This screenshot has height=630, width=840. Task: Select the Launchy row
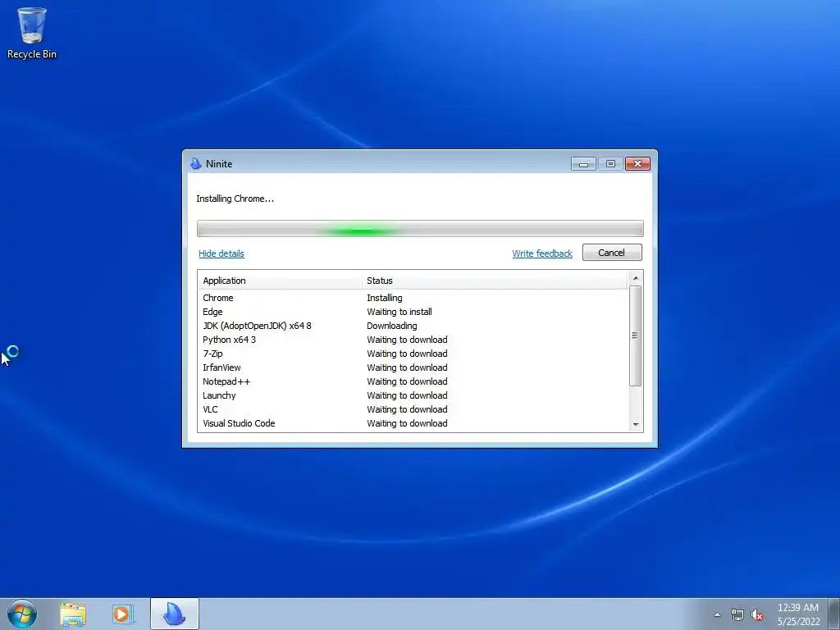[413, 395]
